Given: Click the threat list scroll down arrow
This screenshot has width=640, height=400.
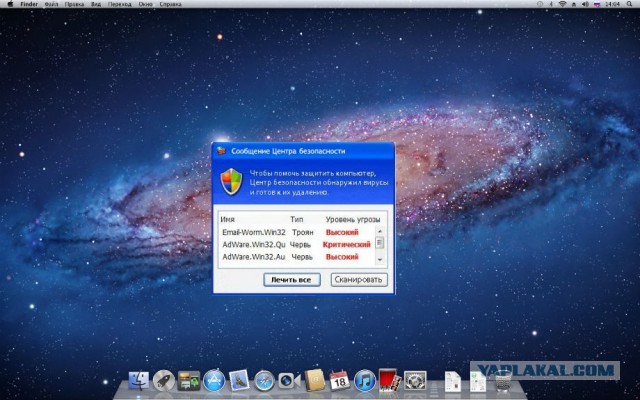Looking at the screenshot, I should 380,260.
